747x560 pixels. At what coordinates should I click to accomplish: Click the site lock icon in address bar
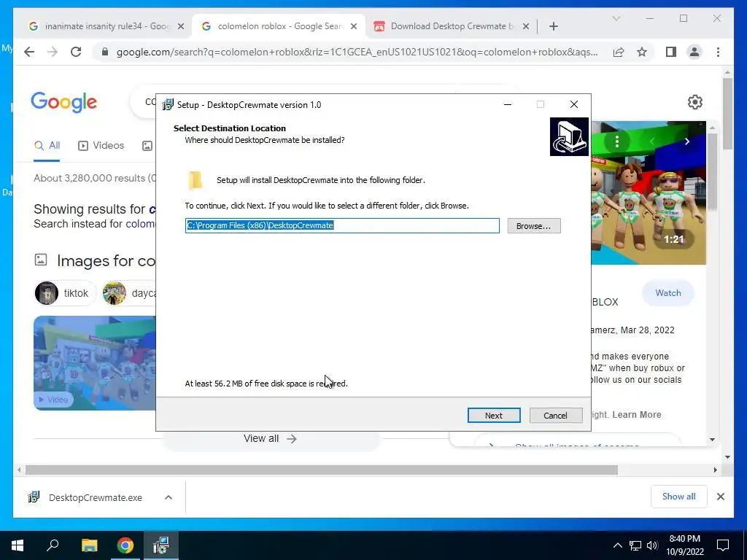105,52
